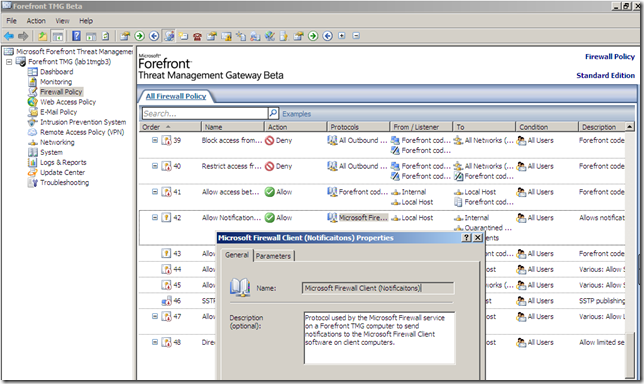Viewport: 644px width, 384px height.
Task: Switch to the Parameters tab
Action: [x=273, y=256]
